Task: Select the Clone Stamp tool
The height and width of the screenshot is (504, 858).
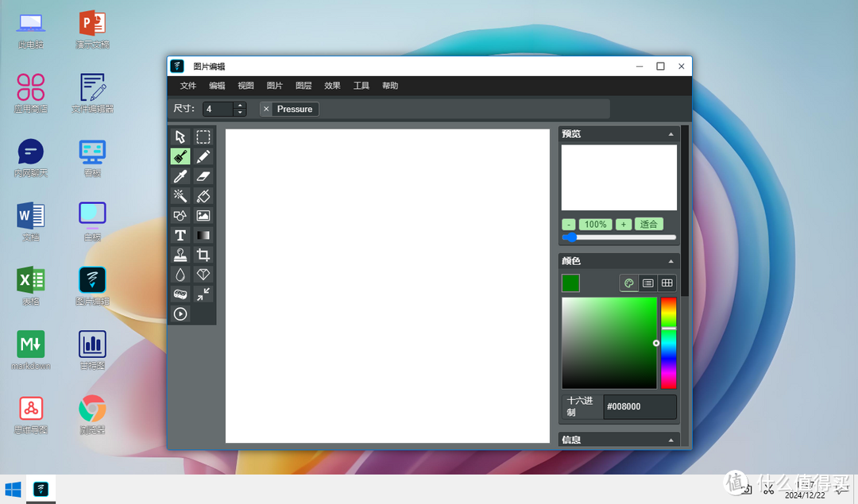Action: 180,255
